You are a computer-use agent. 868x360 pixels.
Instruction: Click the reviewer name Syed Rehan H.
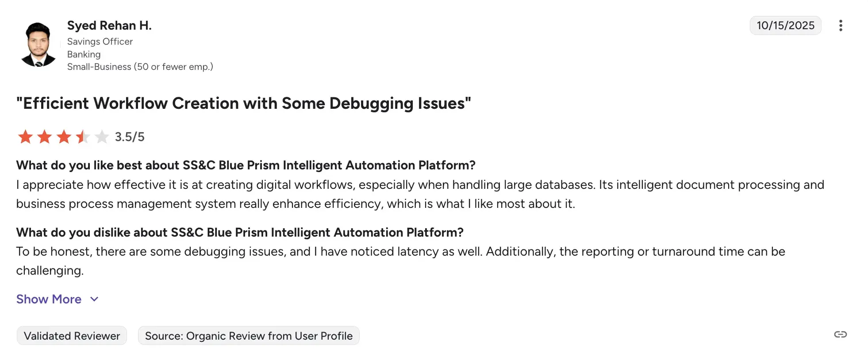pyautogui.click(x=109, y=26)
